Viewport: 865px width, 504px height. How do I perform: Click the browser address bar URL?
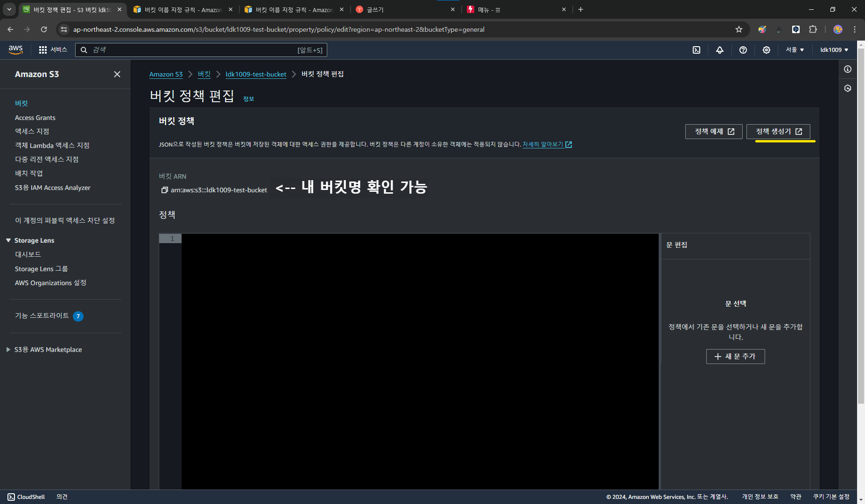(279, 29)
